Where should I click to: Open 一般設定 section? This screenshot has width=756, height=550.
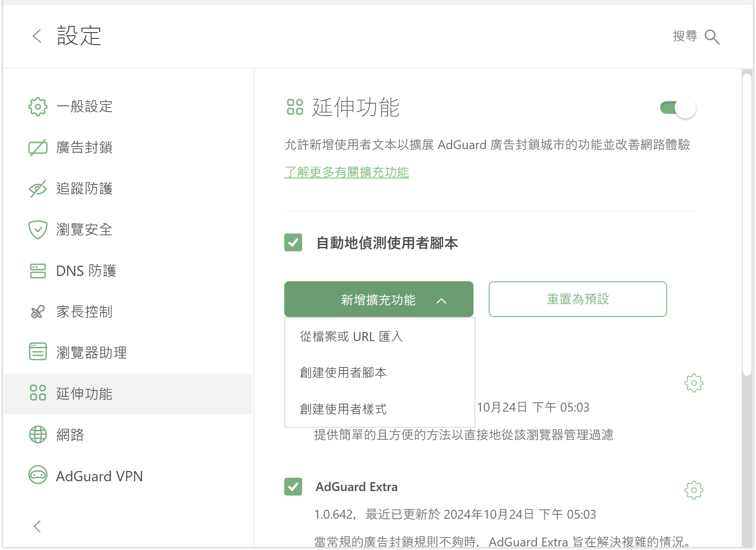point(128,107)
